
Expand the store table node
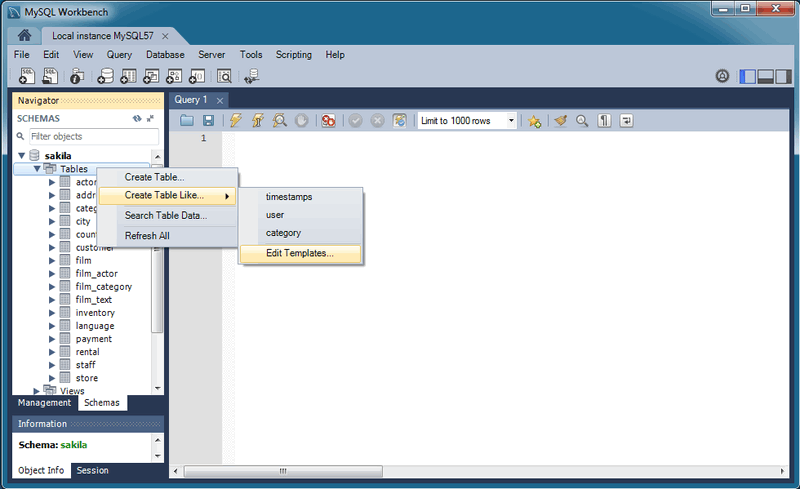click(52, 378)
